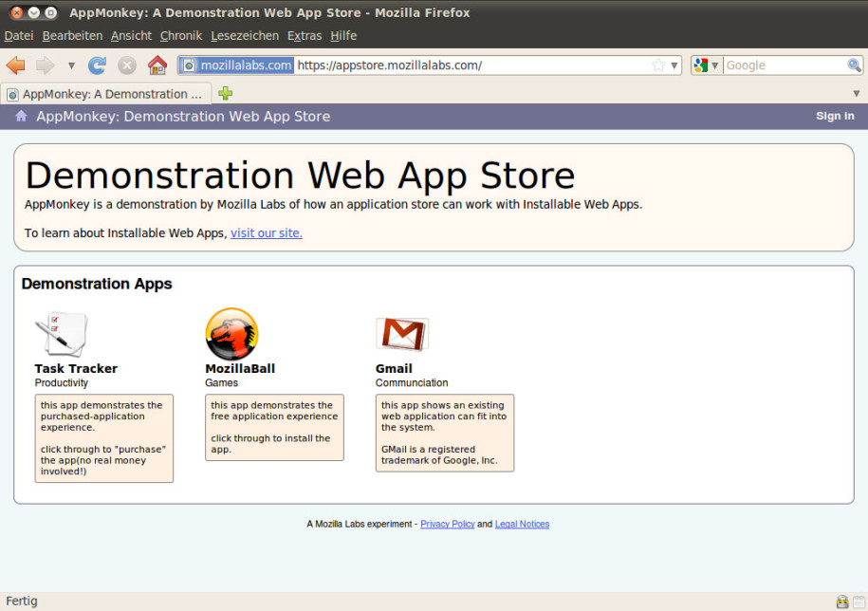Expand the back/forward history dropdown arrow
This screenshot has height=611, width=868.
click(x=71, y=65)
